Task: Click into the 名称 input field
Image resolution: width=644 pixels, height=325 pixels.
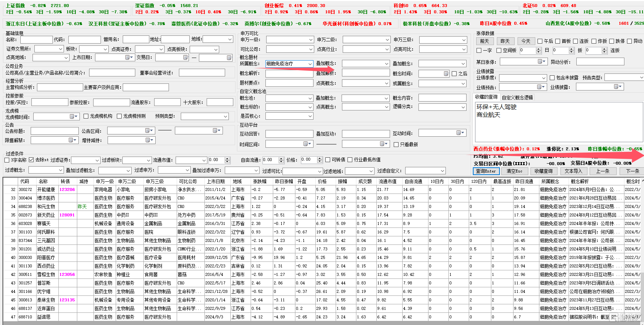Action: [x=36, y=40]
